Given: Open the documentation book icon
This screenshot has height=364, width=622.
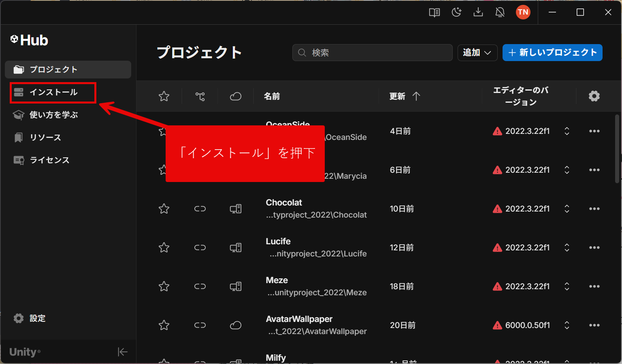Looking at the screenshot, I should 435,12.
